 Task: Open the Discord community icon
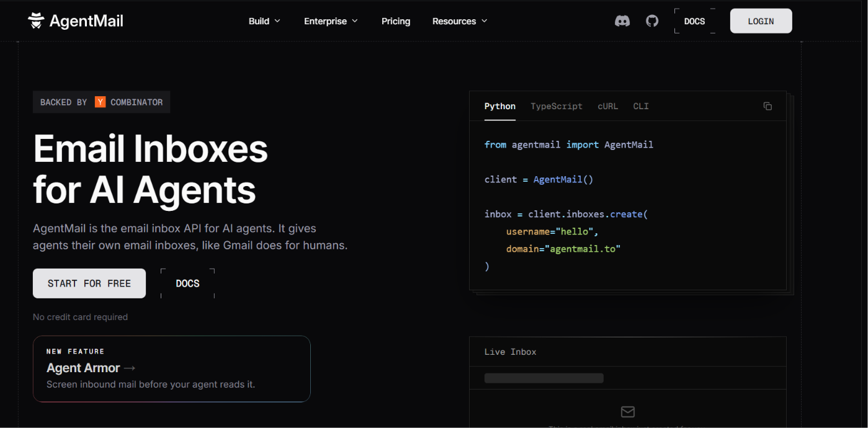(622, 21)
